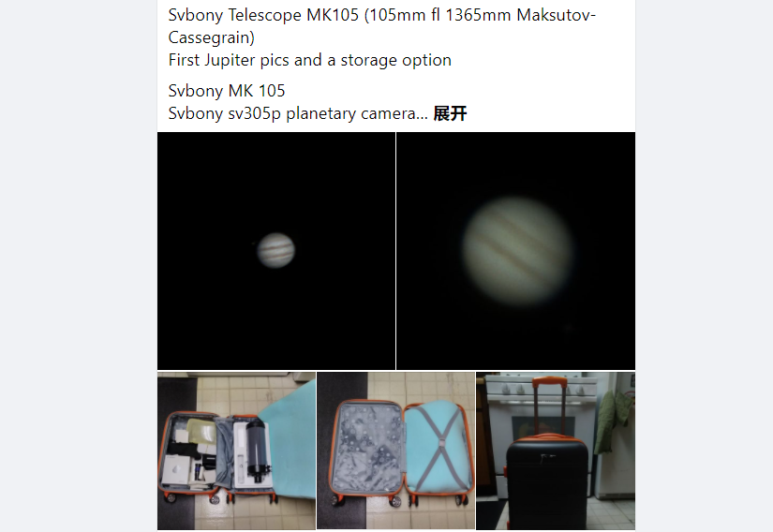Open the large close-up Jupiter photo
This screenshot has height=532, width=773.
(x=515, y=251)
